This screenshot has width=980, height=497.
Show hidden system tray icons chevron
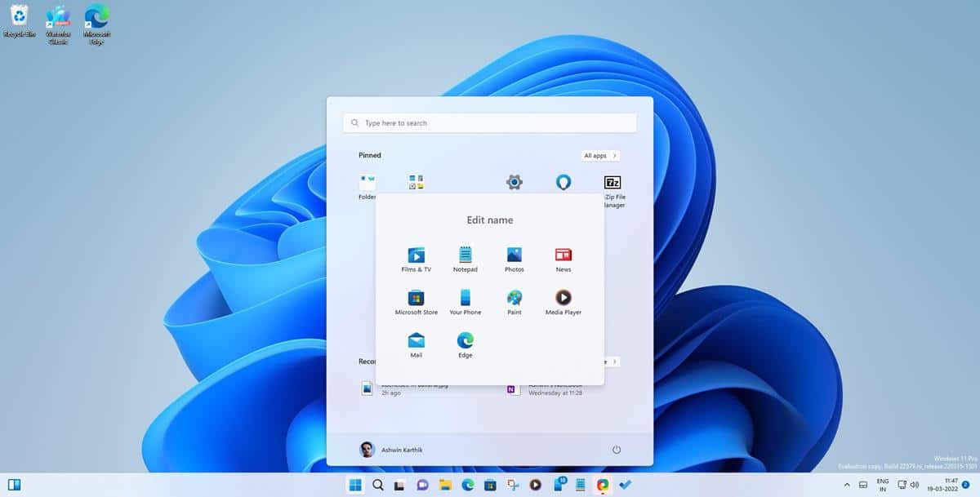coord(847,485)
